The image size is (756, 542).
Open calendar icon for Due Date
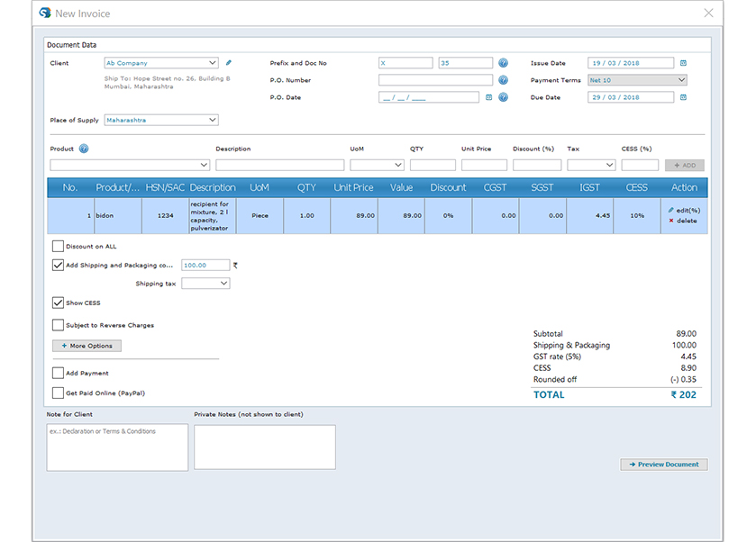[x=683, y=97]
